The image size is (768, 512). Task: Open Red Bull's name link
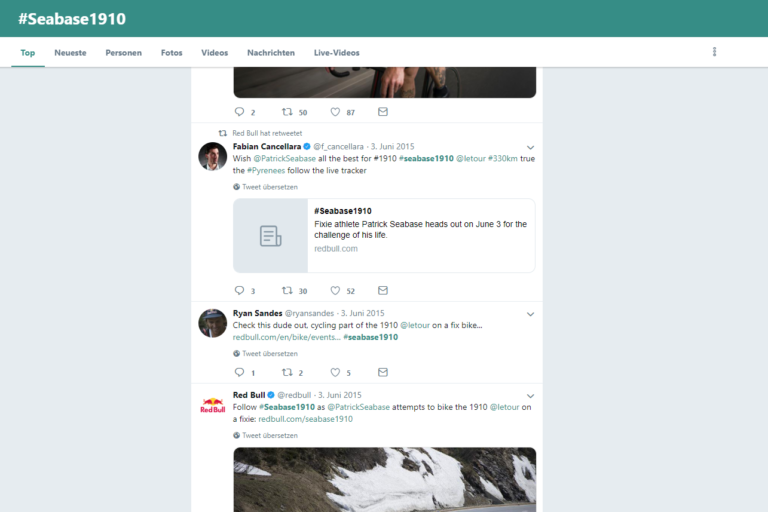point(249,395)
